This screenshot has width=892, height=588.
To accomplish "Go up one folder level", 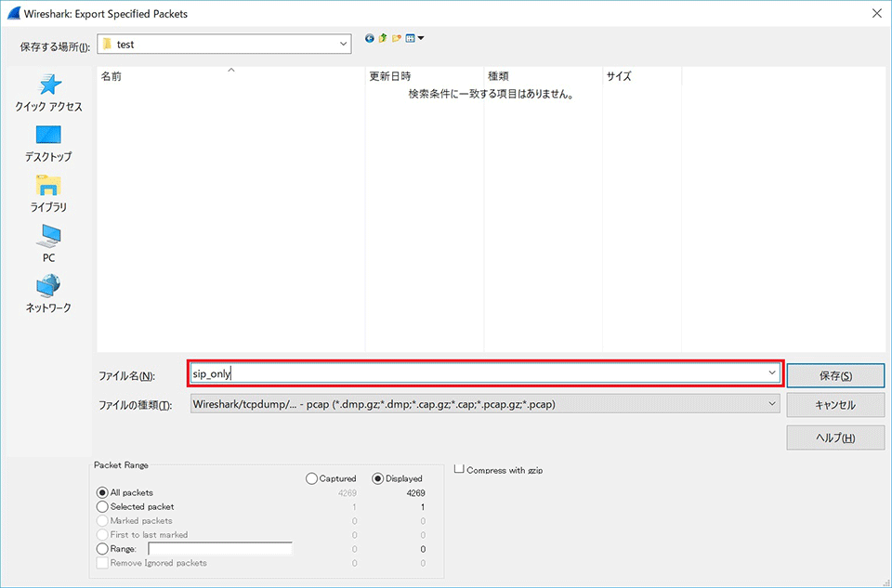I will (x=383, y=39).
